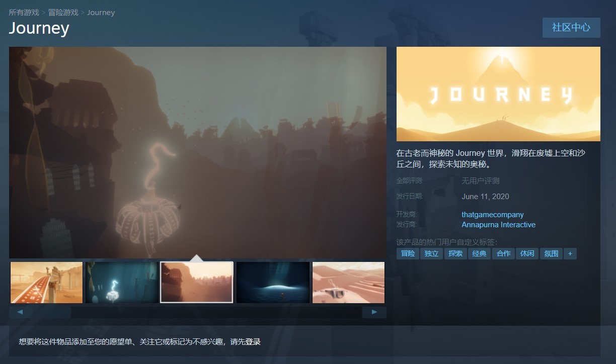Click the right arrow of thumbnail strip
This screenshot has height=364, width=616.
374,312
